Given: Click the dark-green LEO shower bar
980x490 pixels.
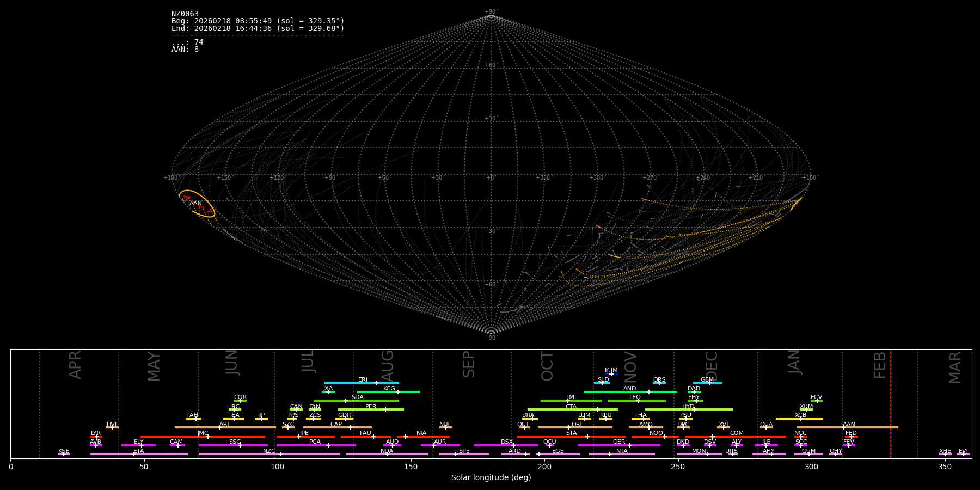Looking at the screenshot, I should [636, 401].
